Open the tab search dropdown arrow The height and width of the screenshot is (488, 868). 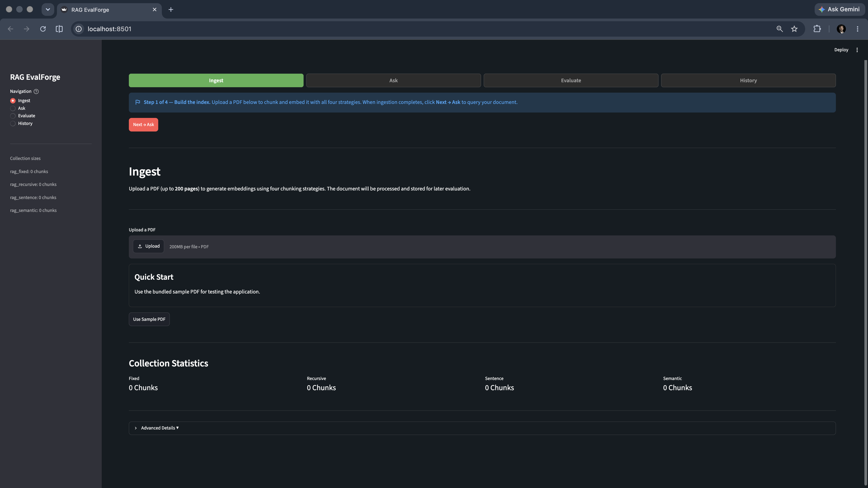click(48, 9)
